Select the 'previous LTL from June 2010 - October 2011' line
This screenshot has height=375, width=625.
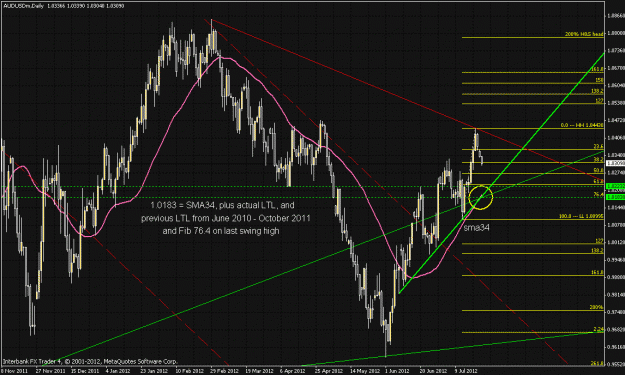pyautogui.click(x=226, y=218)
